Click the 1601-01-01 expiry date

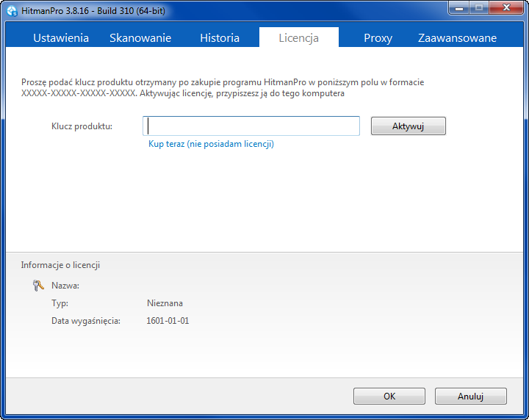pos(168,321)
